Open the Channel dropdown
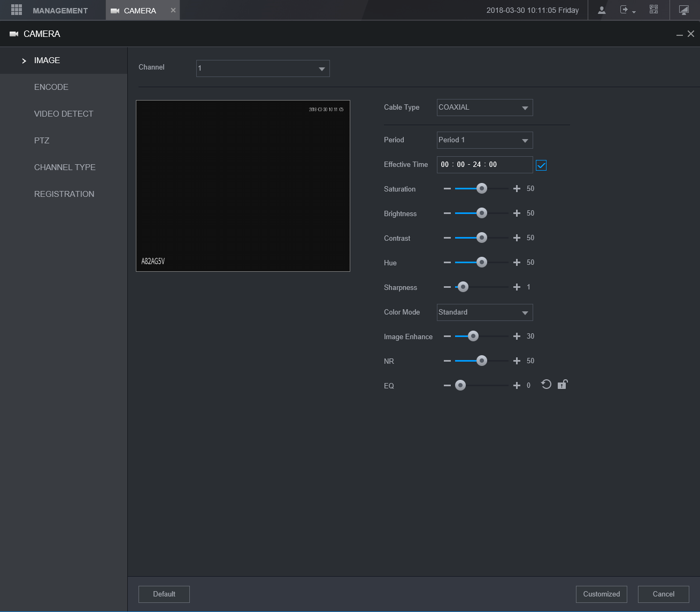Screen dimensions: 700x612 (x=263, y=68)
